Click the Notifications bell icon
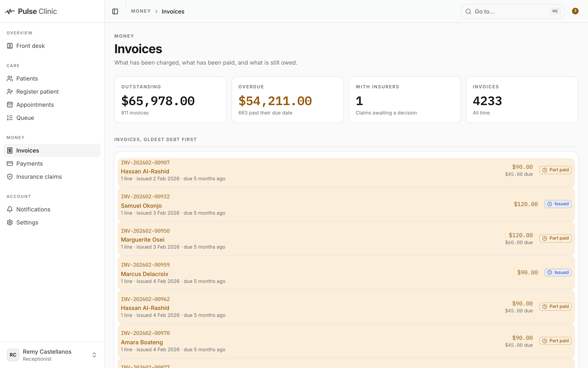This screenshot has height=368, width=588. pyautogui.click(x=10, y=209)
